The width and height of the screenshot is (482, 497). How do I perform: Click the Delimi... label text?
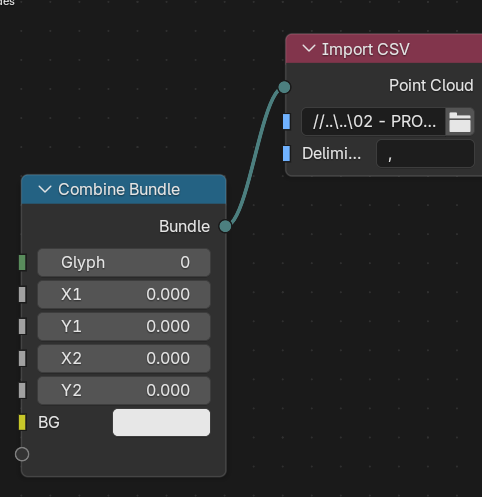point(331,154)
